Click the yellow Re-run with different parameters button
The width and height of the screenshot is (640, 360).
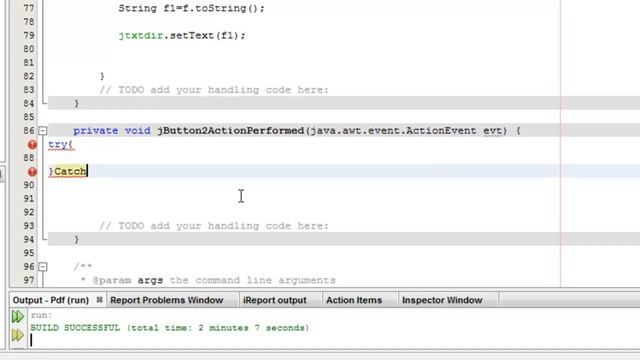point(18,335)
